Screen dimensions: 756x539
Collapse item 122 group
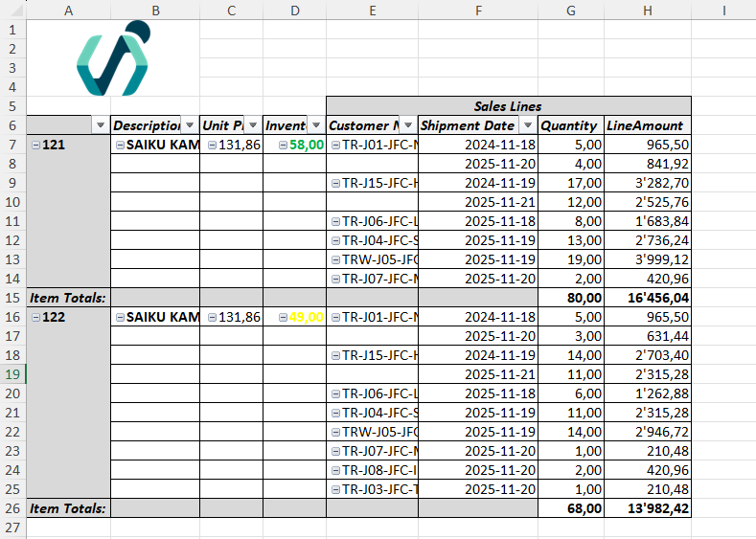coord(36,317)
